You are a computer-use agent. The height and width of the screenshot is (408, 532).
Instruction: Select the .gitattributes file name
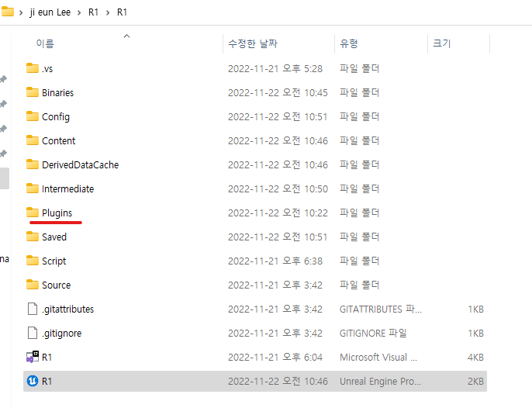point(68,309)
